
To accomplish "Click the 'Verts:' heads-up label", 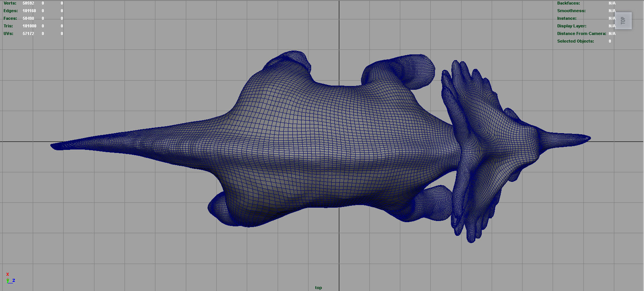I will (10, 3).
